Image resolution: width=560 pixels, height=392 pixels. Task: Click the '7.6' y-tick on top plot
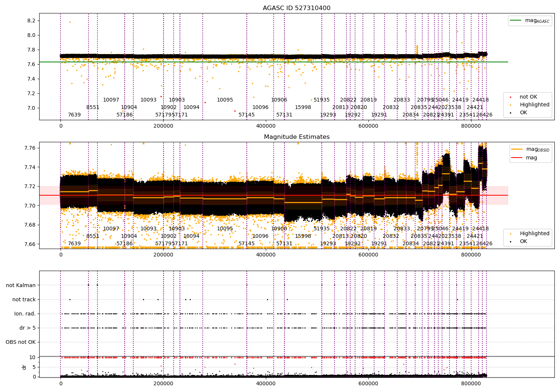[x=31, y=64]
